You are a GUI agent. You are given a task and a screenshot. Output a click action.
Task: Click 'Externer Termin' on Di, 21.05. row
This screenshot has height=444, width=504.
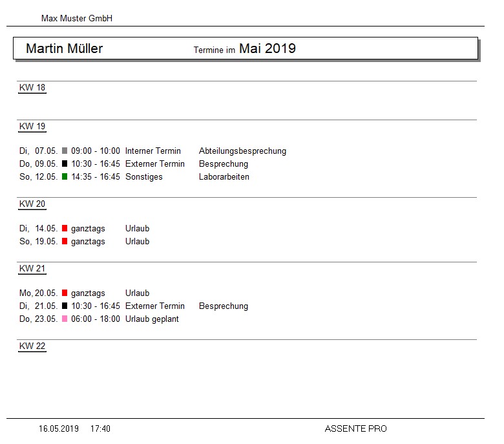155,306
